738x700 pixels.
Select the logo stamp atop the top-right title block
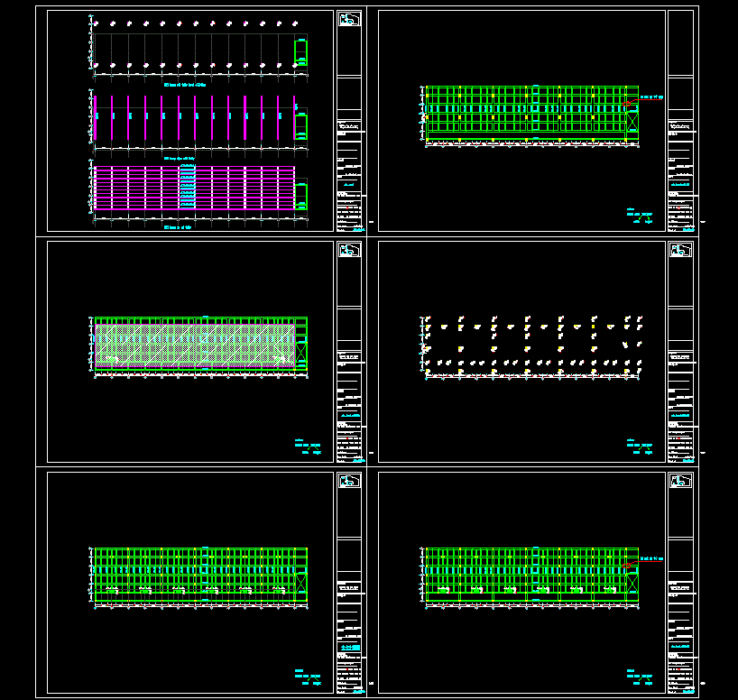tap(679, 17)
